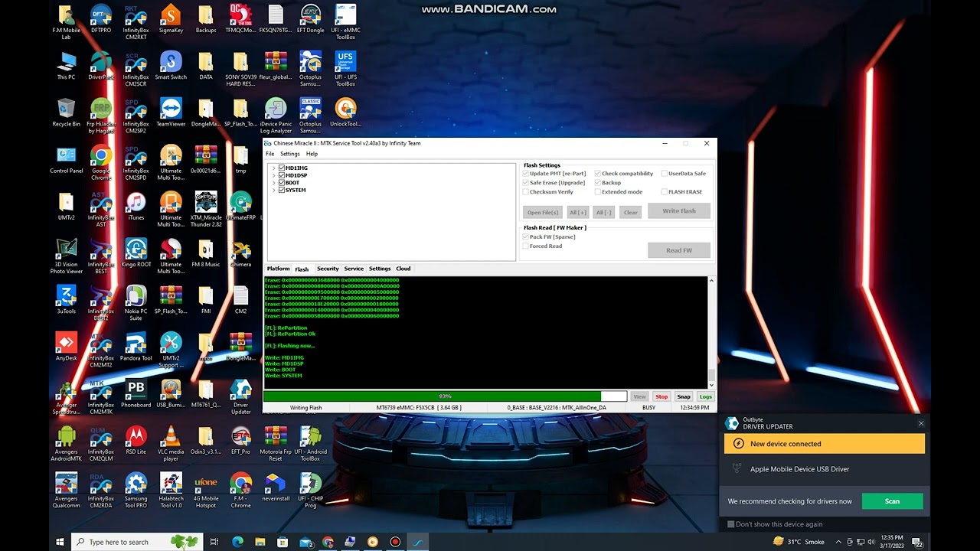
Task: Switch to the Cloud tab
Action: (x=403, y=269)
